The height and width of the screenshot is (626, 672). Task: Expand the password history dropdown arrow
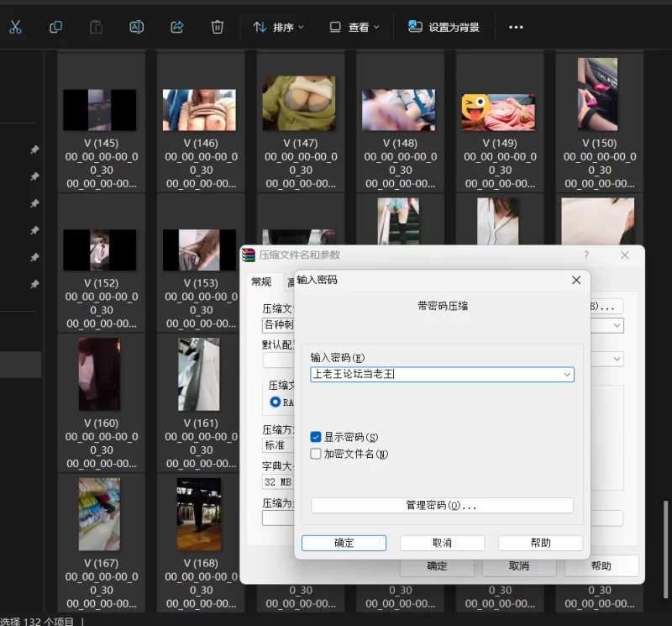coord(567,375)
